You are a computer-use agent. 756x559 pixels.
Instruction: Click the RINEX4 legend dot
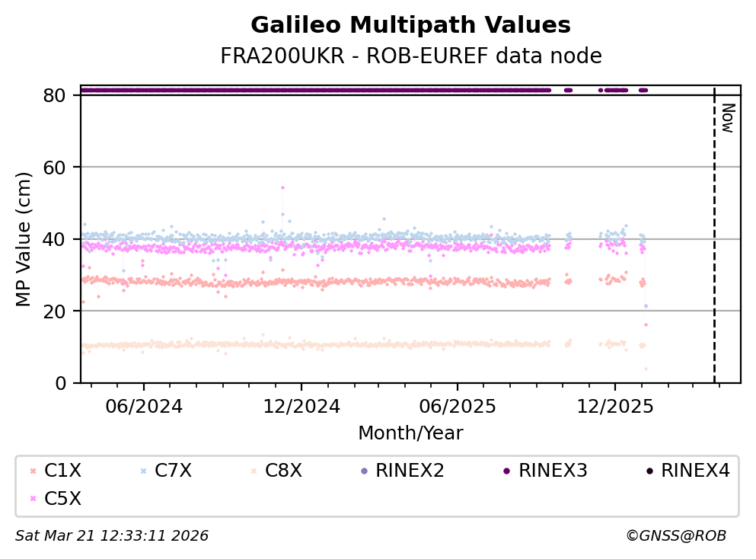pos(649,471)
